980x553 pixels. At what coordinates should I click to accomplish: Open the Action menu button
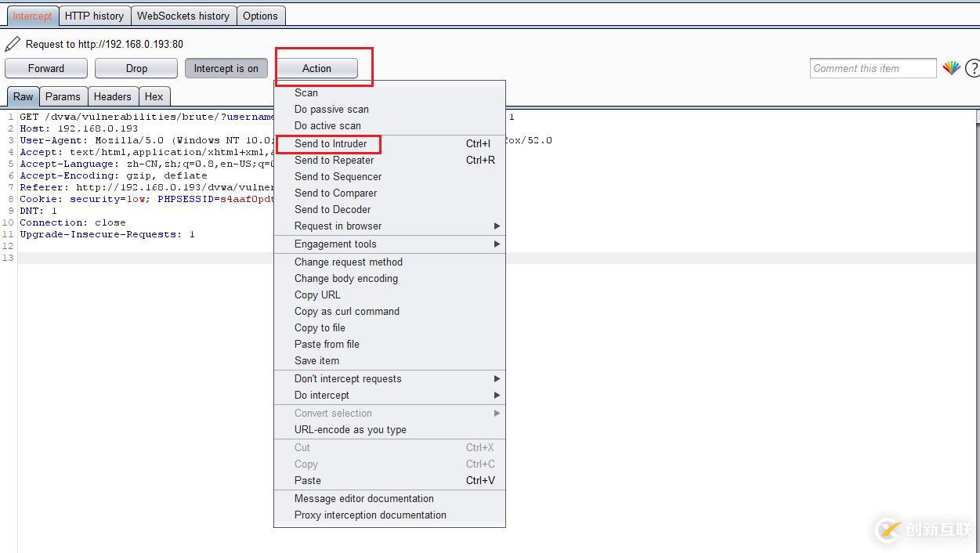316,68
